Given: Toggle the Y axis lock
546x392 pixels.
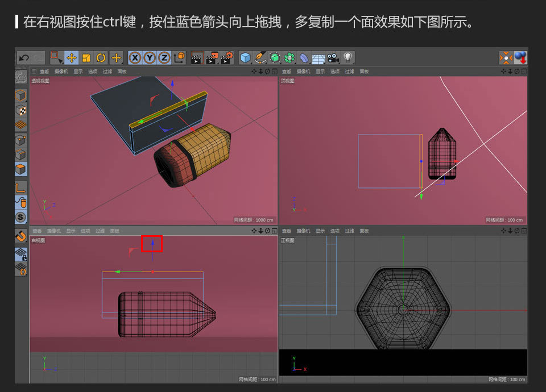Looking at the screenshot, I should tap(148, 57).
